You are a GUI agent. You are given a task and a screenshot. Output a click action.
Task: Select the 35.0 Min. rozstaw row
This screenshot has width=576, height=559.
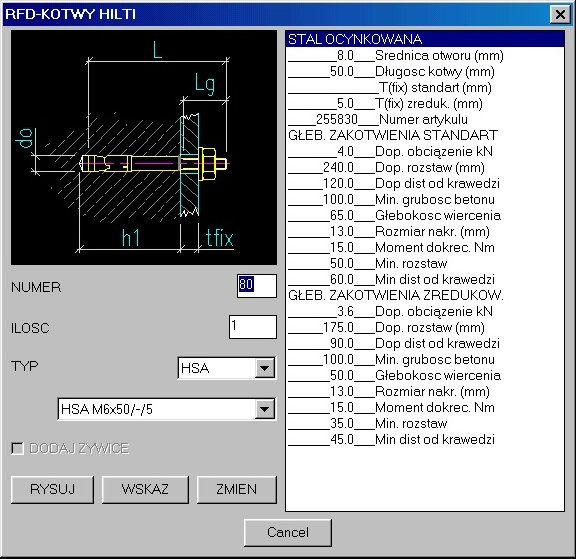point(425,423)
